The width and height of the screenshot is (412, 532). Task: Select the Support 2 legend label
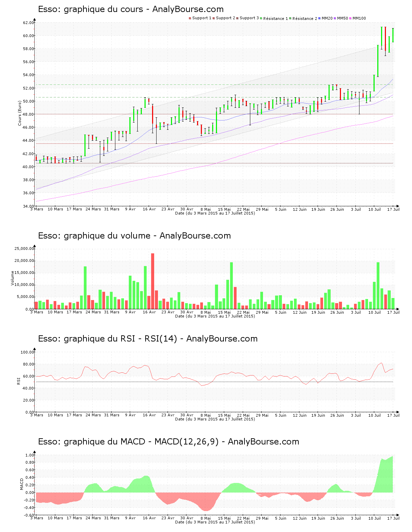tap(226, 18)
